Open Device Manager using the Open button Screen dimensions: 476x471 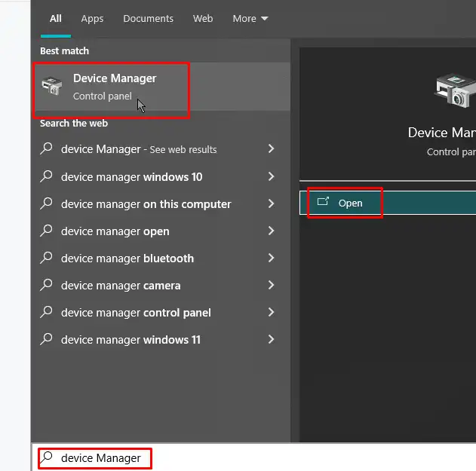pos(349,203)
